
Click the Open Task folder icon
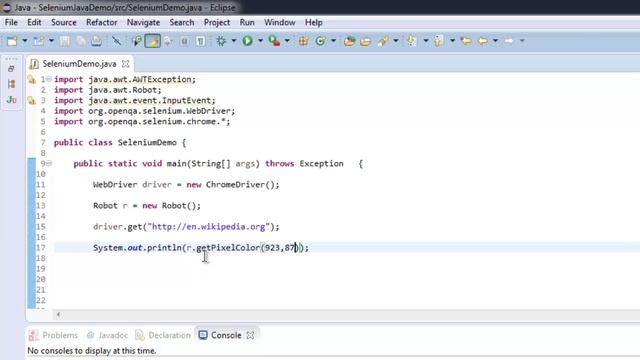(x=366, y=41)
